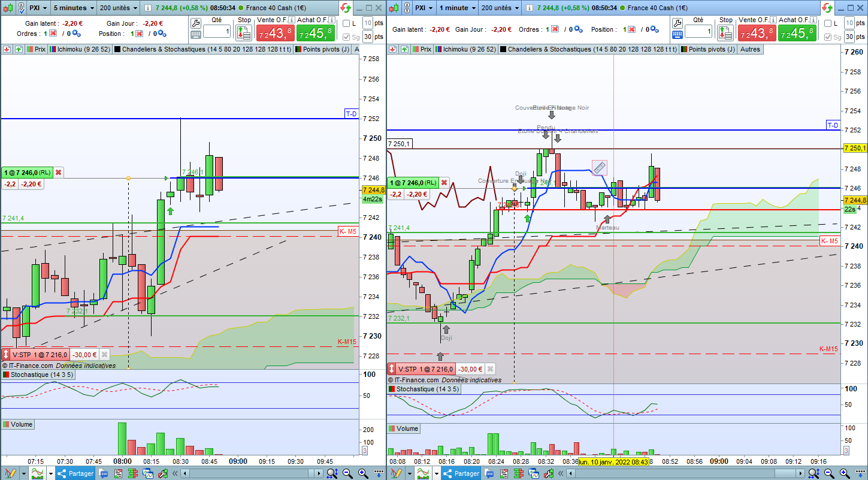Click the horizontal time scrollbar under the left chart

point(252,473)
